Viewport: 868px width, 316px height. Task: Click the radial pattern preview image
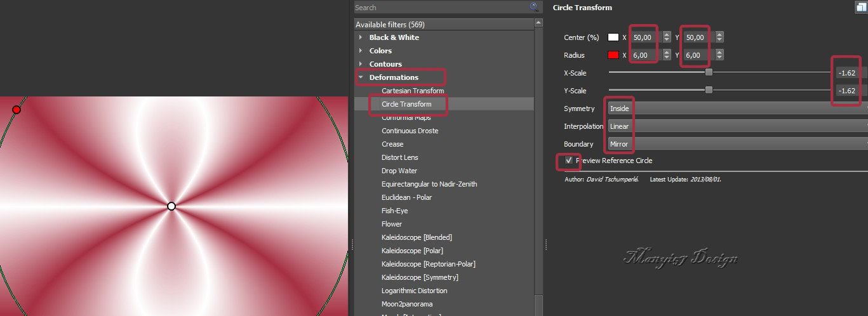[x=174, y=206]
